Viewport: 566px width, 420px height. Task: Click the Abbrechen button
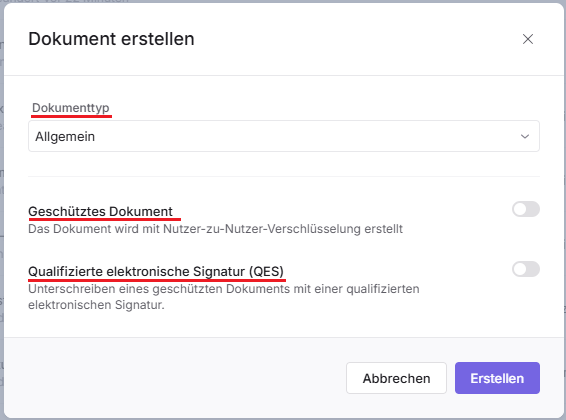[396, 378]
